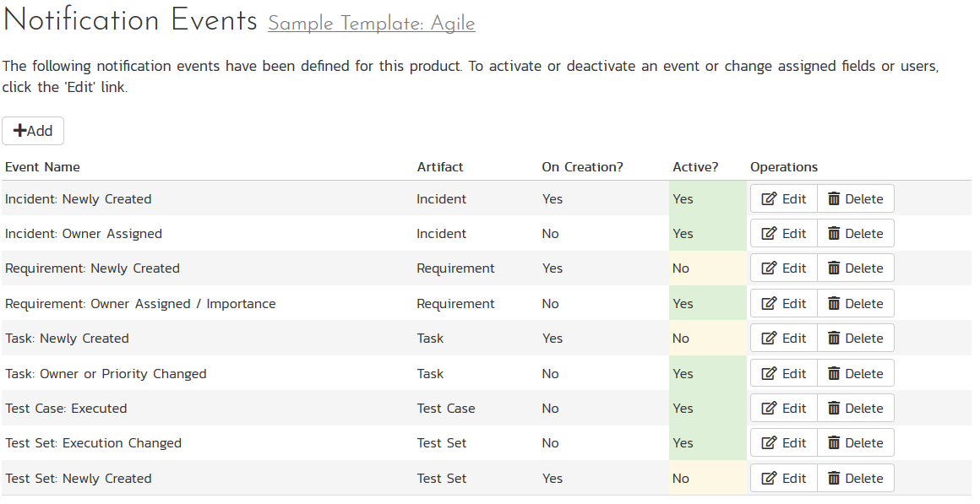This screenshot has width=980, height=504.
Task: Delete the Test Set: Newly Created event
Action: pos(855,479)
